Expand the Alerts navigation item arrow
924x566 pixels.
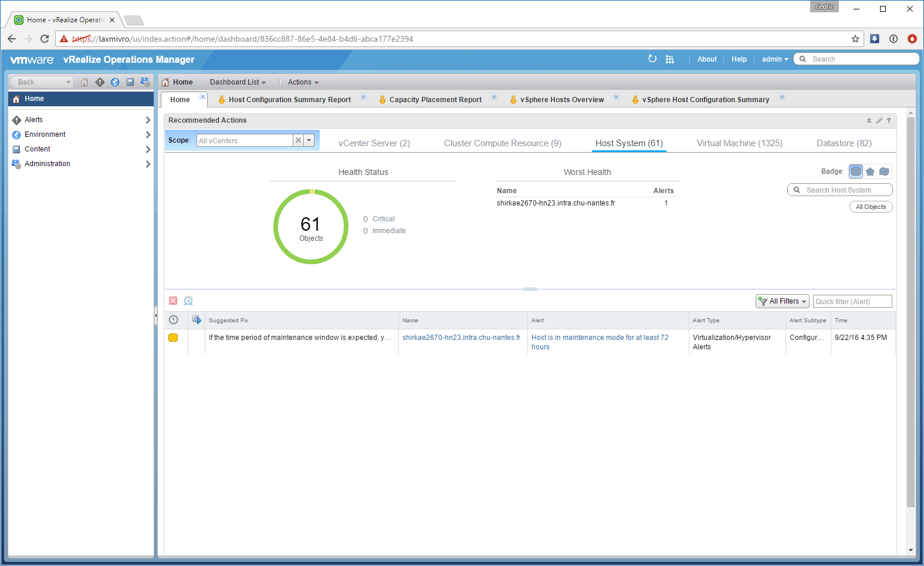(148, 120)
